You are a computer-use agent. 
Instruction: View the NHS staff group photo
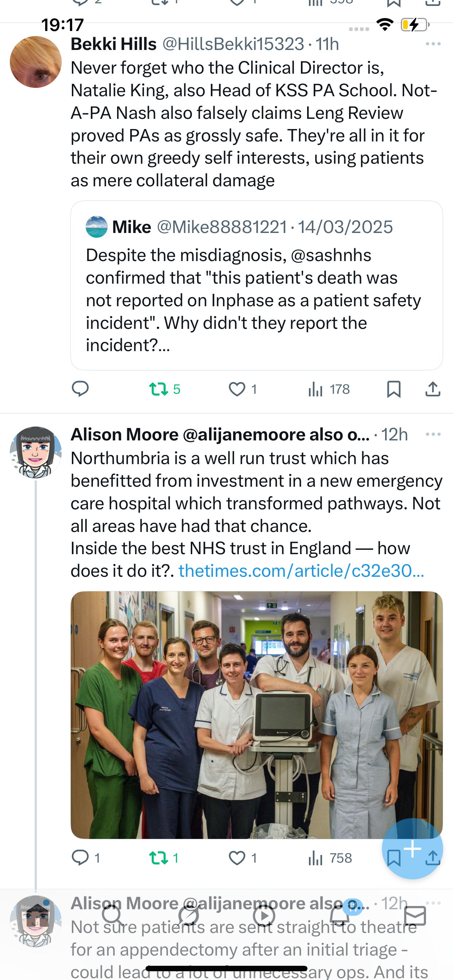(228, 715)
